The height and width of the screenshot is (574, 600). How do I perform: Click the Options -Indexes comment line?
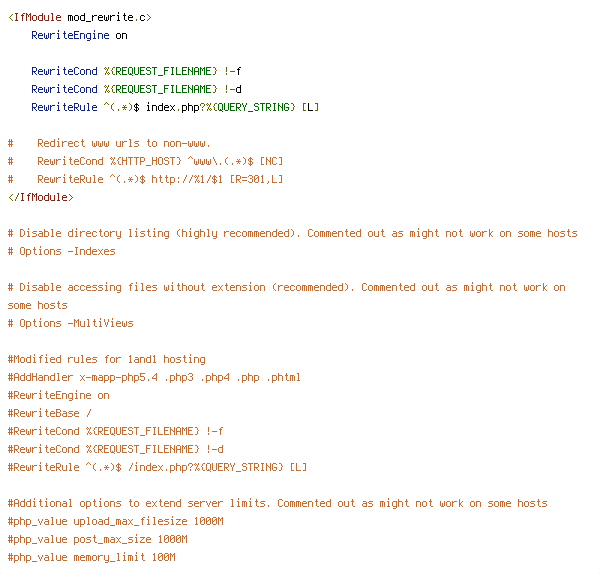pos(62,251)
